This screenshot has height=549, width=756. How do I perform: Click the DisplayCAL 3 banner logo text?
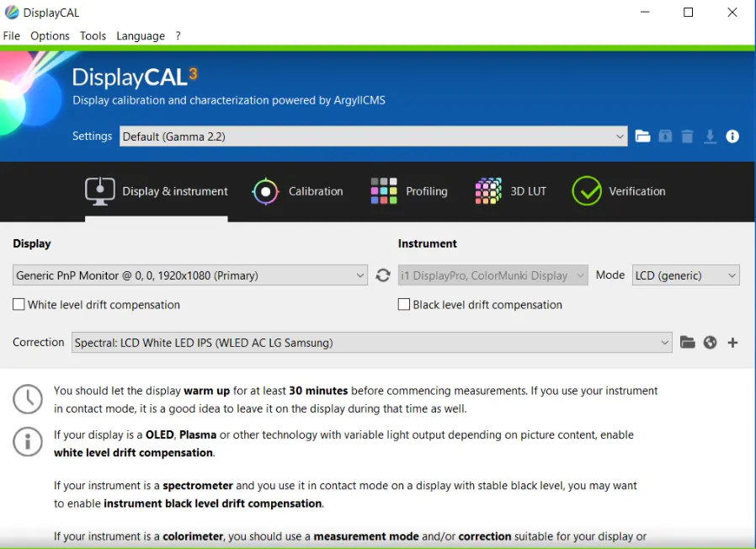click(135, 77)
